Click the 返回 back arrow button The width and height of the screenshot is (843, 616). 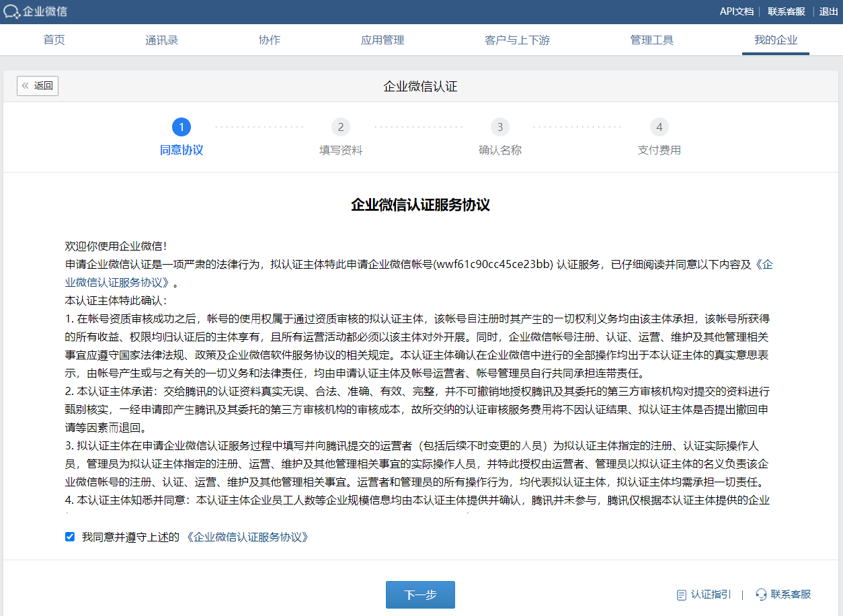38,85
